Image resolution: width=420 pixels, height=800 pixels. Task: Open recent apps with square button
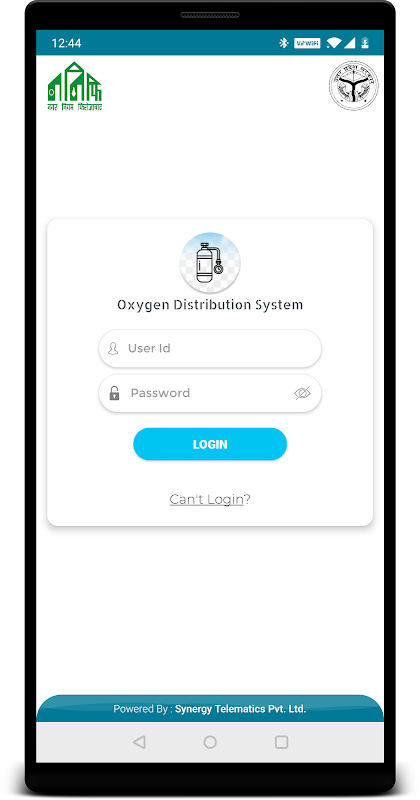point(281,742)
